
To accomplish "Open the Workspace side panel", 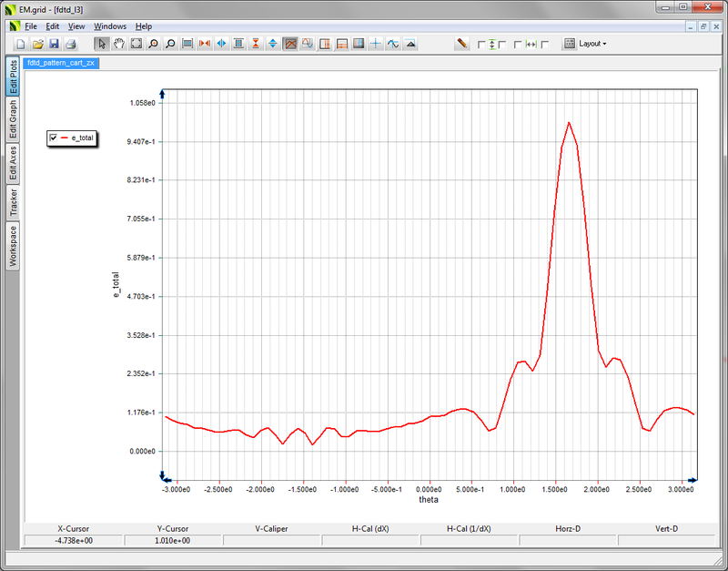I will [14, 246].
